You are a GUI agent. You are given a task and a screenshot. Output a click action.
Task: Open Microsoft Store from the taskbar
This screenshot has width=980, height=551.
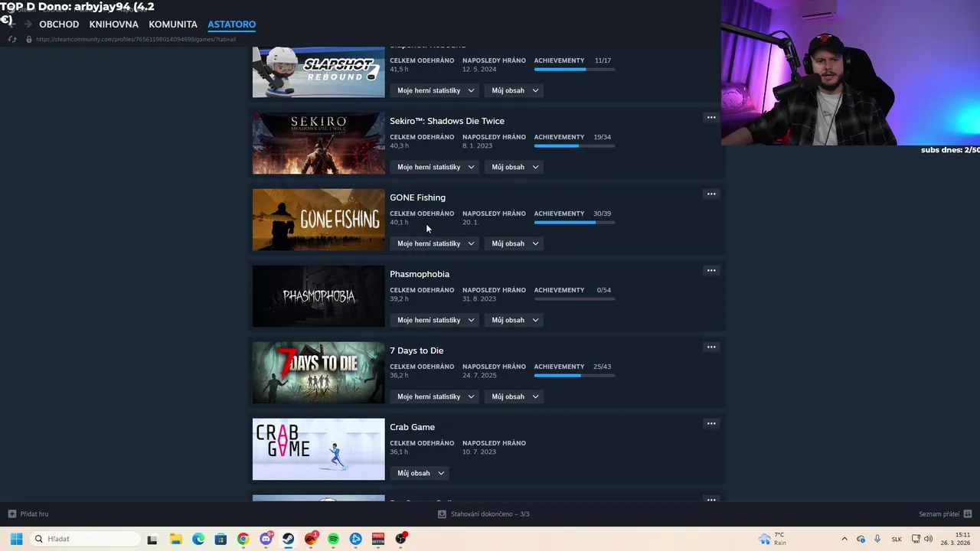[x=220, y=539]
